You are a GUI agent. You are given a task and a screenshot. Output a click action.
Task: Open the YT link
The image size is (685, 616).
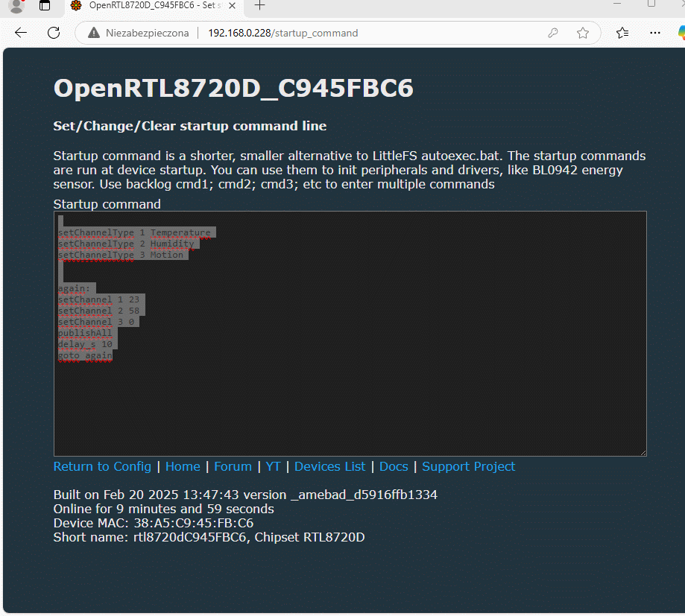point(273,467)
